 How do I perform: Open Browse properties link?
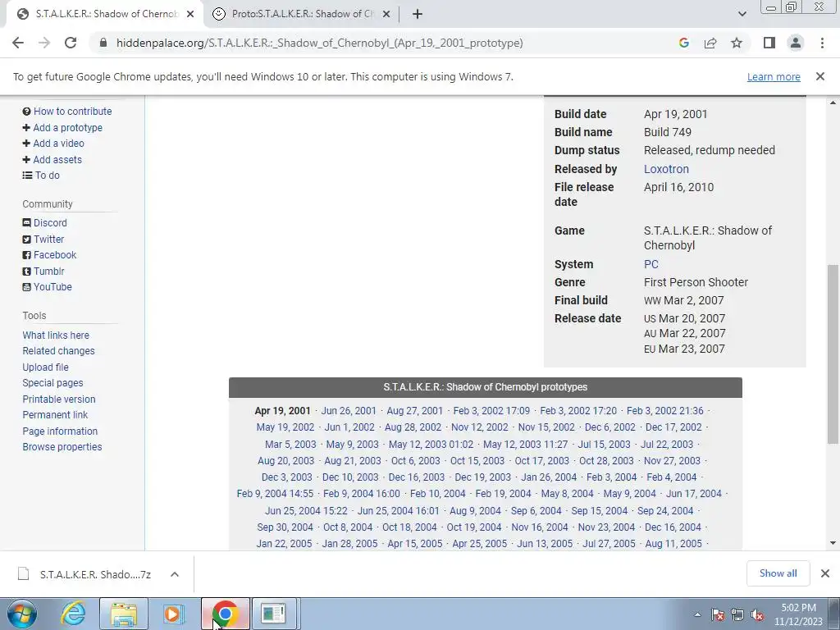pos(62,447)
